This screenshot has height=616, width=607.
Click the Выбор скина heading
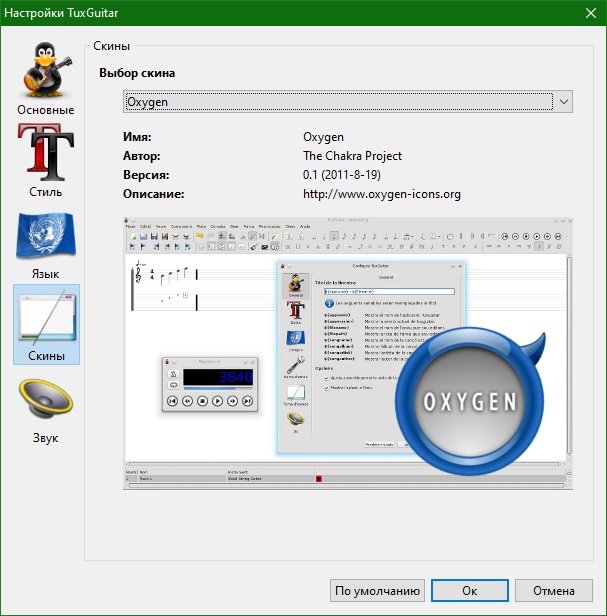[137, 73]
